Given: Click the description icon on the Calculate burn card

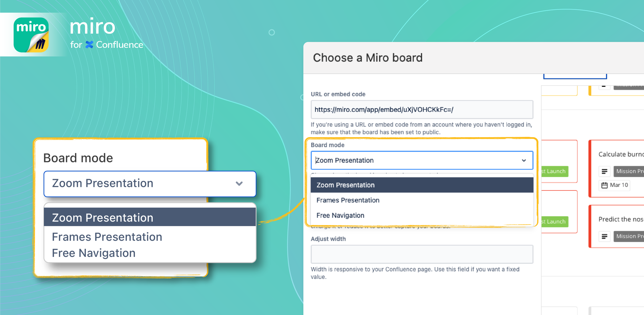Looking at the screenshot, I should pyautogui.click(x=604, y=171).
